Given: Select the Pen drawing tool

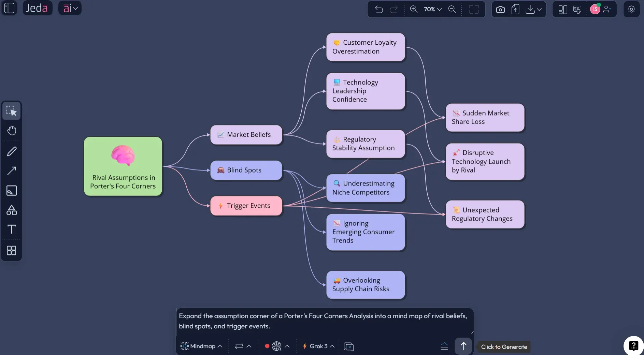Looking at the screenshot, I should click(12, 151).
